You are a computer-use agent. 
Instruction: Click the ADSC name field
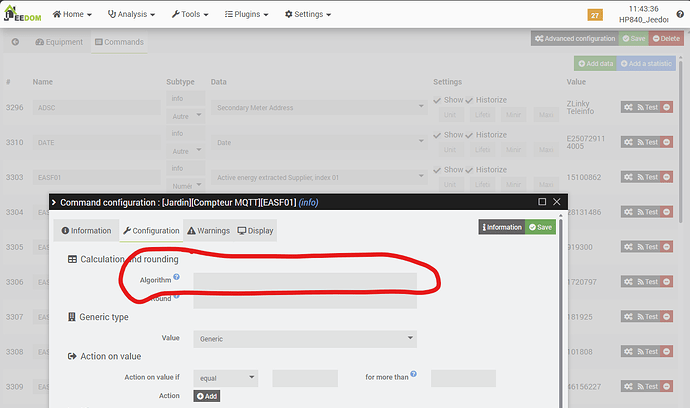96,107
